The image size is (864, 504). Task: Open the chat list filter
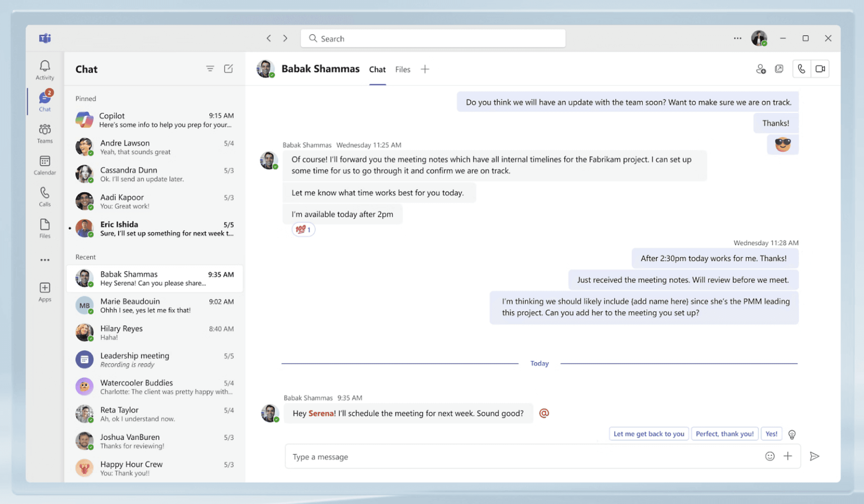(x=210, y=69)
